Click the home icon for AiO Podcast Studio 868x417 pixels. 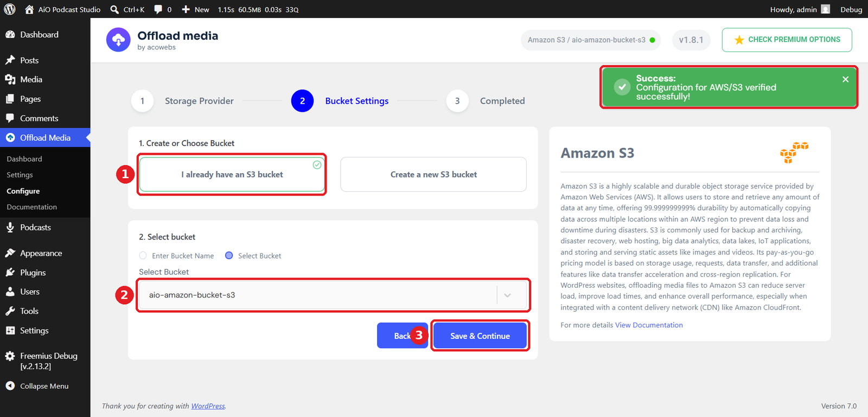(29, 9)
